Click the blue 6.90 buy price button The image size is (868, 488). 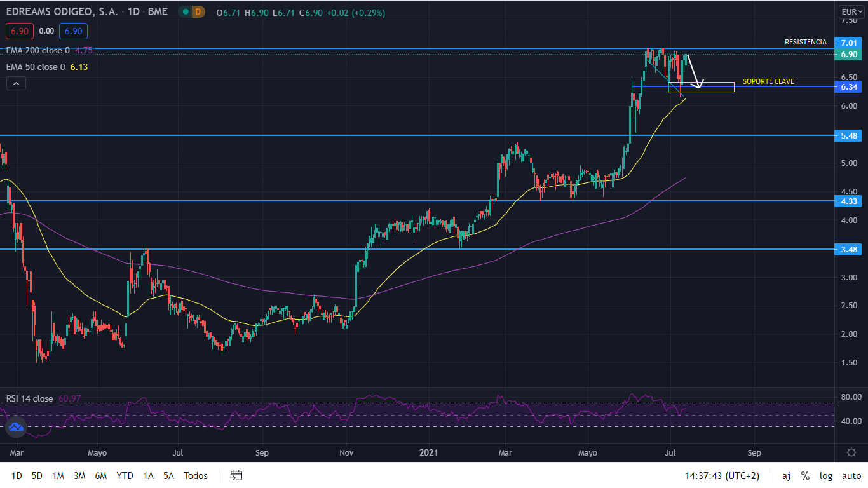73,30
